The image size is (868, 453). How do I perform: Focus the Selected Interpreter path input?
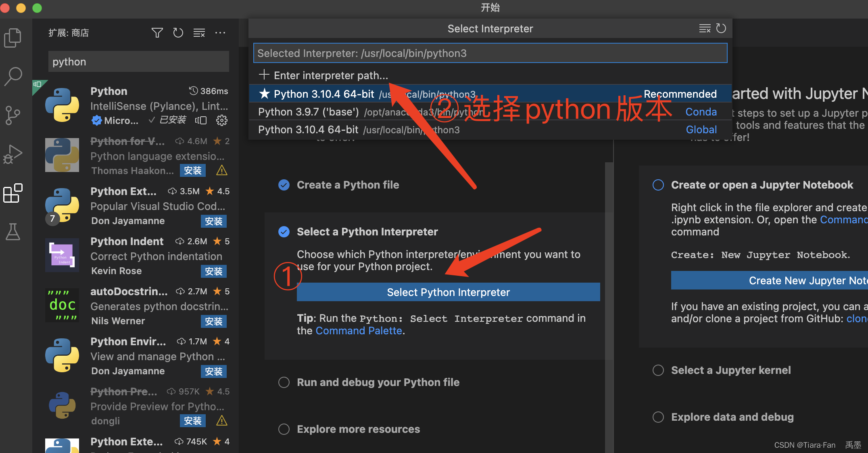tap(490, 53)
